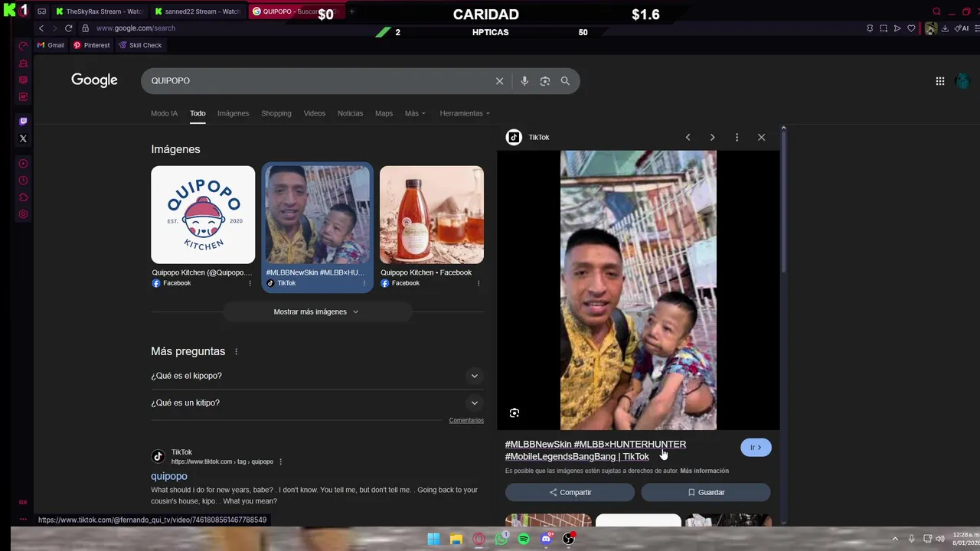This screenshot has height=551, width=980.
Task: Switch to Imágenes search tab
Action: coord(233,113)
